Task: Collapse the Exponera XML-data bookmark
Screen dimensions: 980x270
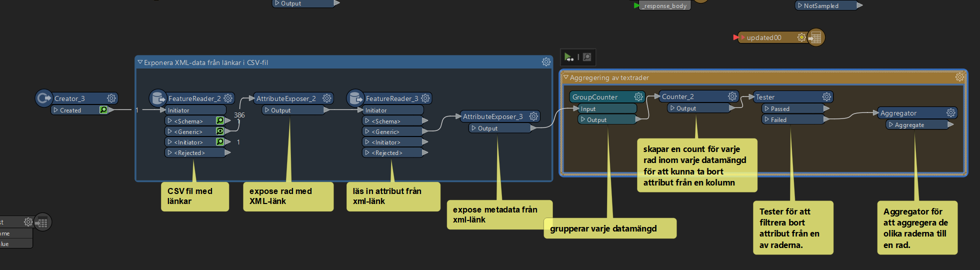Action: [140, 62]
